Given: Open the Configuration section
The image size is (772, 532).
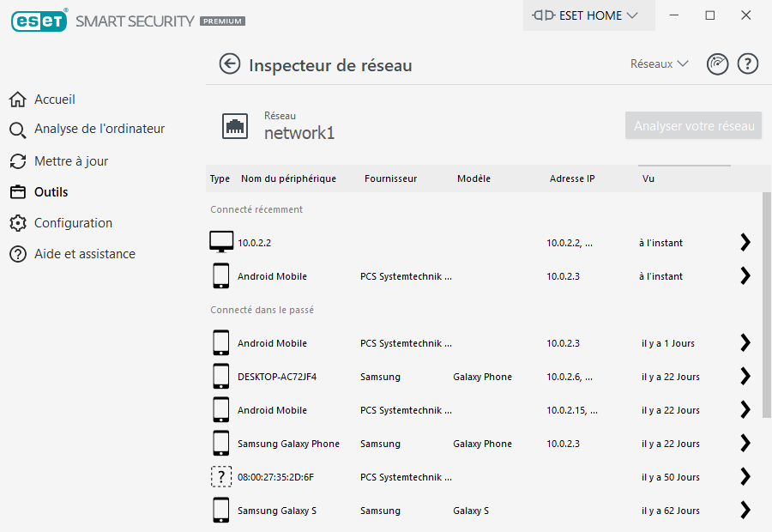Looking at the screenshot, I should point(73,223).
